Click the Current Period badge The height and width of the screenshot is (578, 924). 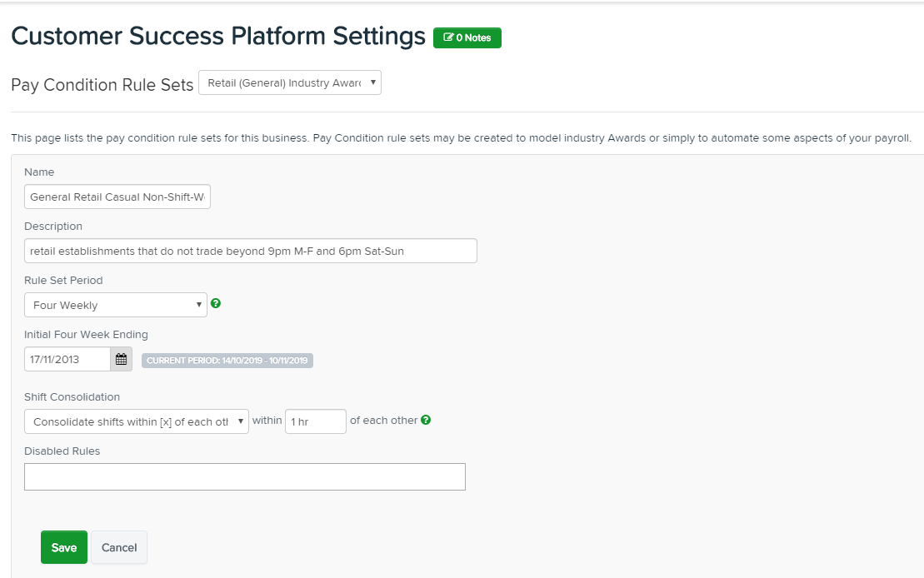227,361
